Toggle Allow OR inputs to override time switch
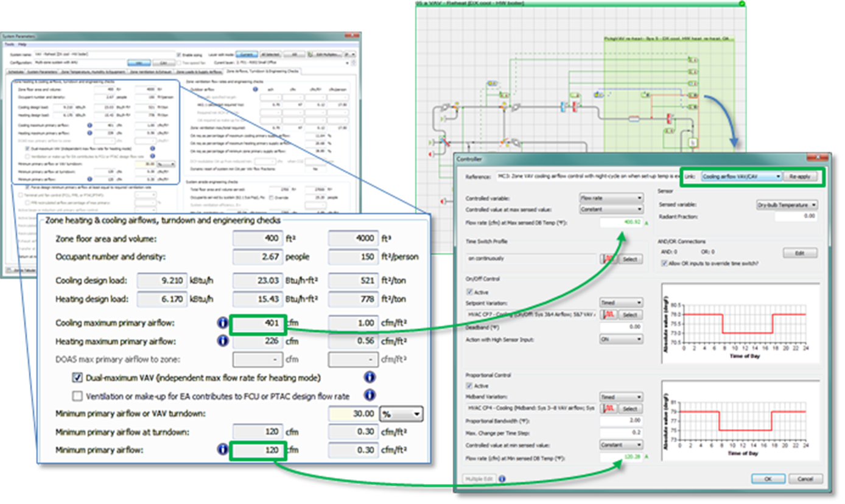 click(x=664, y=263)
